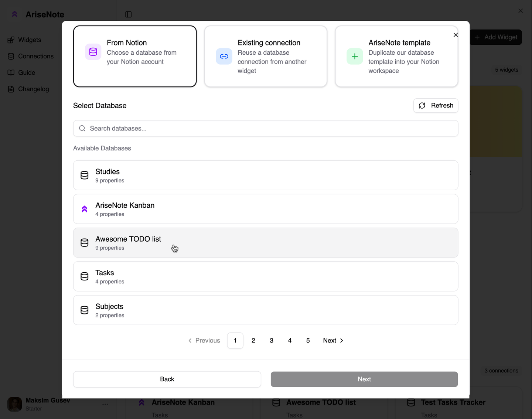The height and width of the screenshot is (419, 532).
Task: Click the purple database icon in From Notion
Action: pos(93,52)
